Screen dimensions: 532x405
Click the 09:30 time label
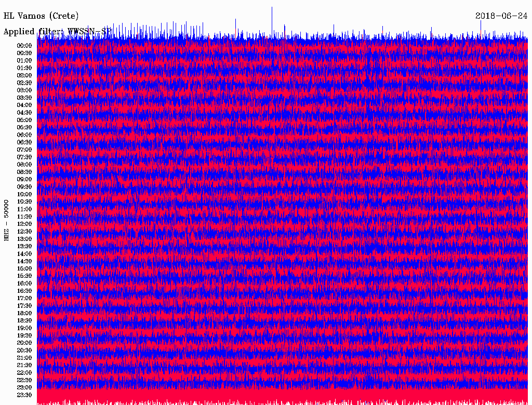tap(24, 187)
